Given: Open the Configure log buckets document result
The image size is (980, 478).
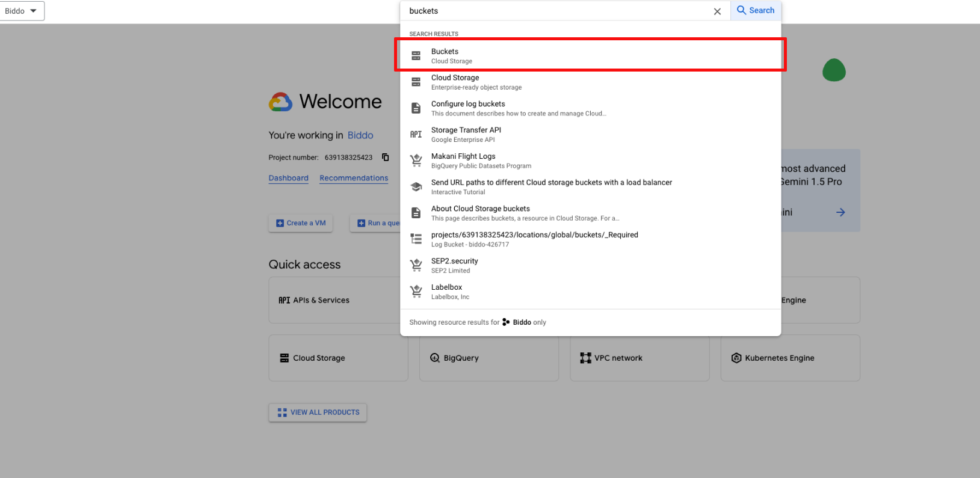Looking at the screenshot, I should point(590,108).
